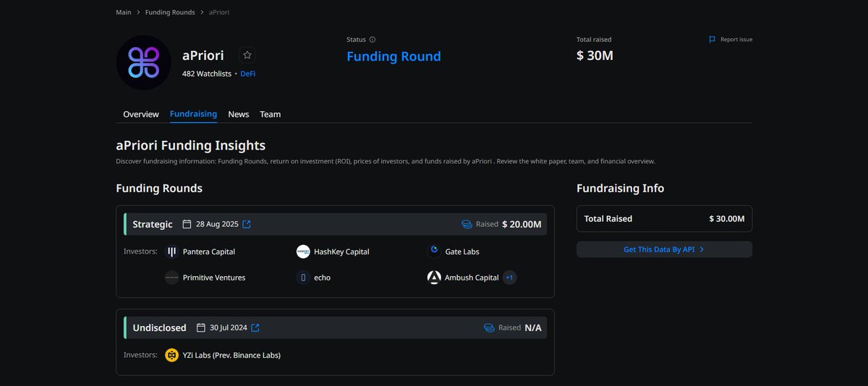868x386 pixels.
Task: Click the aPriori breadcrumb text
Action: click(x=219, y=12)
